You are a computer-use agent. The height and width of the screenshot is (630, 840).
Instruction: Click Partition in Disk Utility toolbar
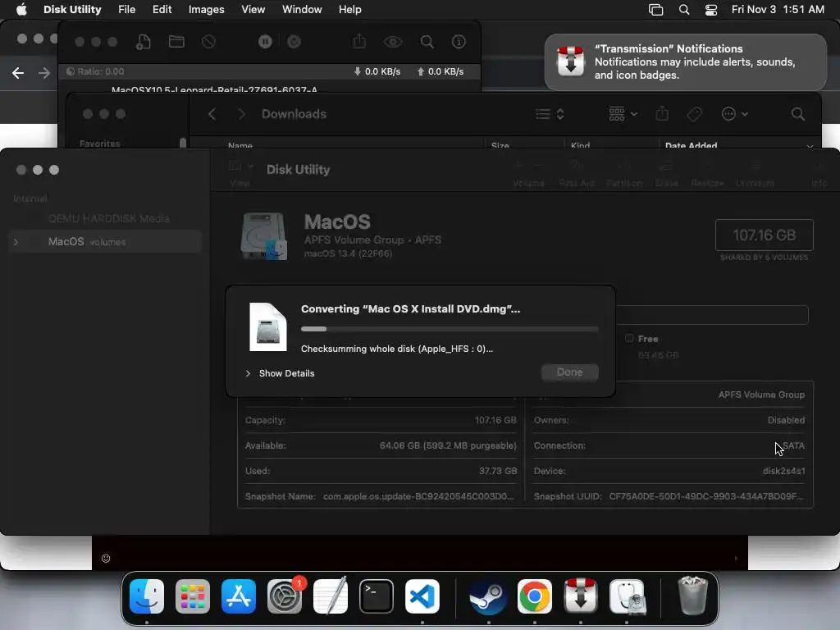pos(624,174)
